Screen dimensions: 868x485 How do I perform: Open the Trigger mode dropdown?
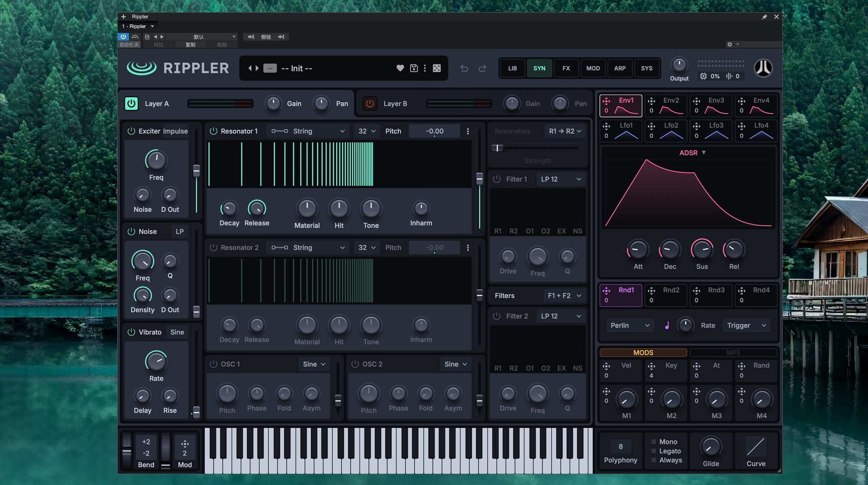(746, 326)
